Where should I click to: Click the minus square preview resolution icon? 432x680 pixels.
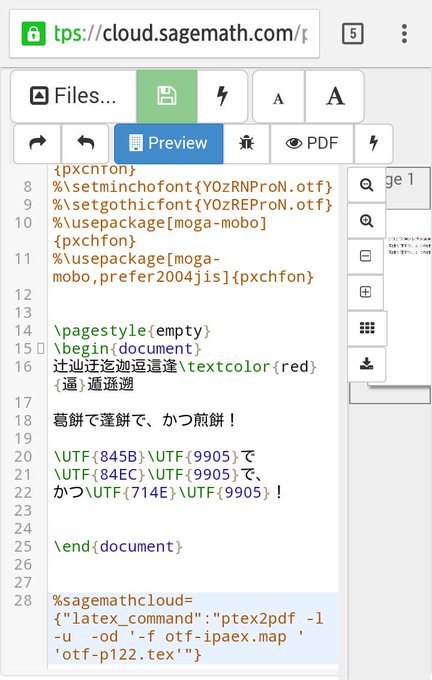(366, 256)
